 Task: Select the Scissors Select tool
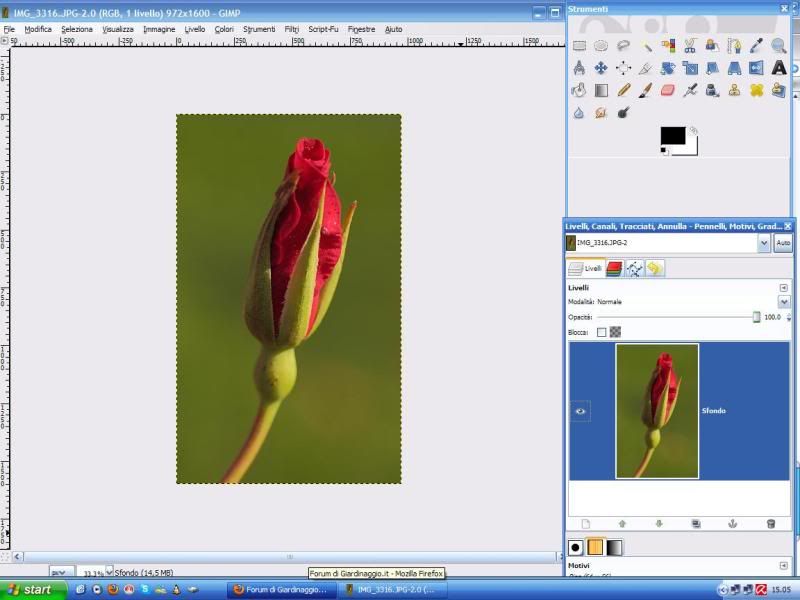(x=690, y=46)
